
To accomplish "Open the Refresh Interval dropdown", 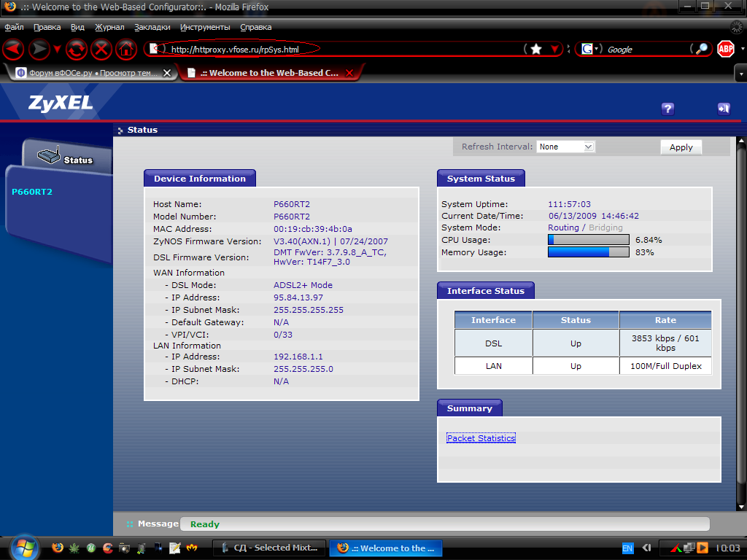I will [566, 147].
